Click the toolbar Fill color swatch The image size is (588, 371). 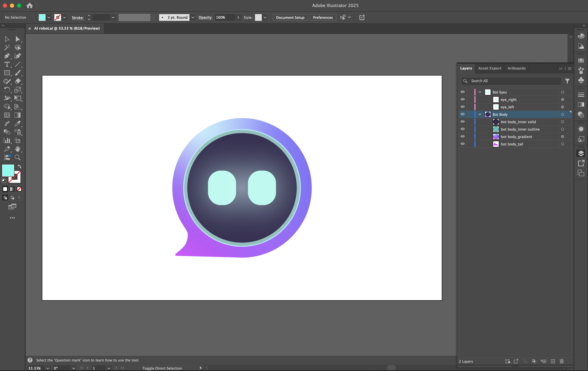pyautogui.click(x=8, y=170)
